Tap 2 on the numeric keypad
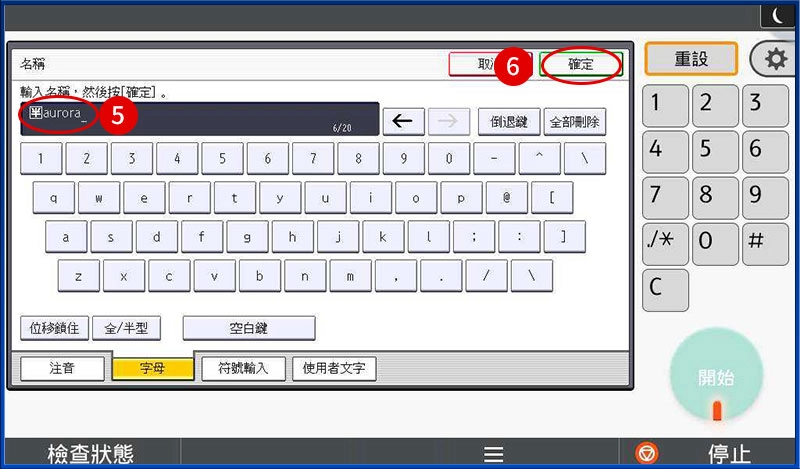Image resolution: width=800 pixels, height=469 pixels. (715, 106)
